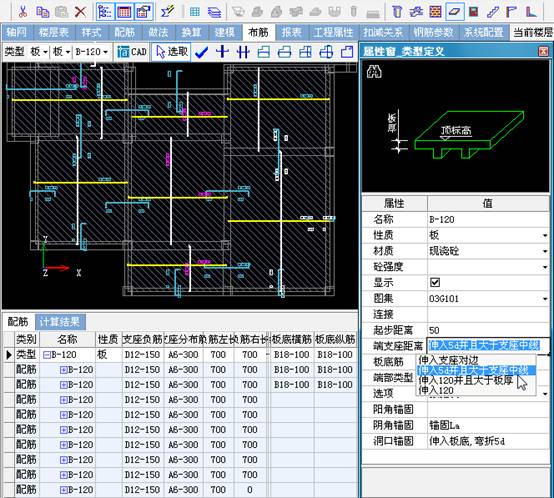
Task: Open the 材质 现浇砼 dropdown arrow
Action: [545, 251]
